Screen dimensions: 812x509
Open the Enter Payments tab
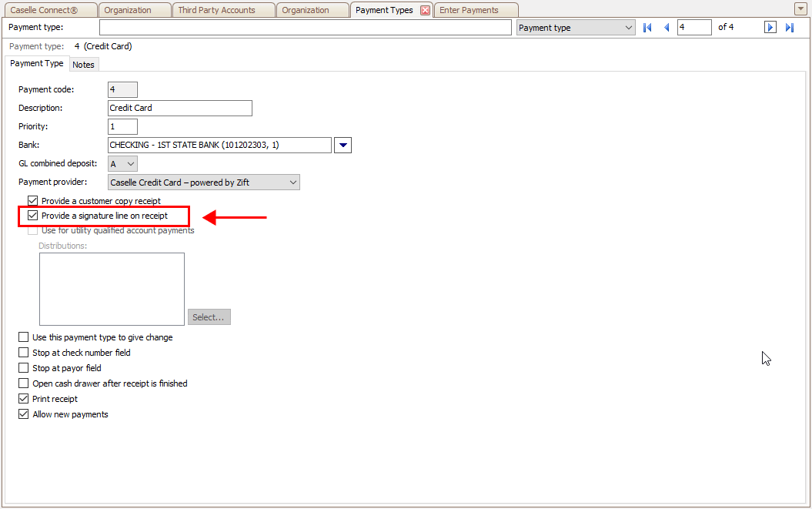click(x=469, y=10)
